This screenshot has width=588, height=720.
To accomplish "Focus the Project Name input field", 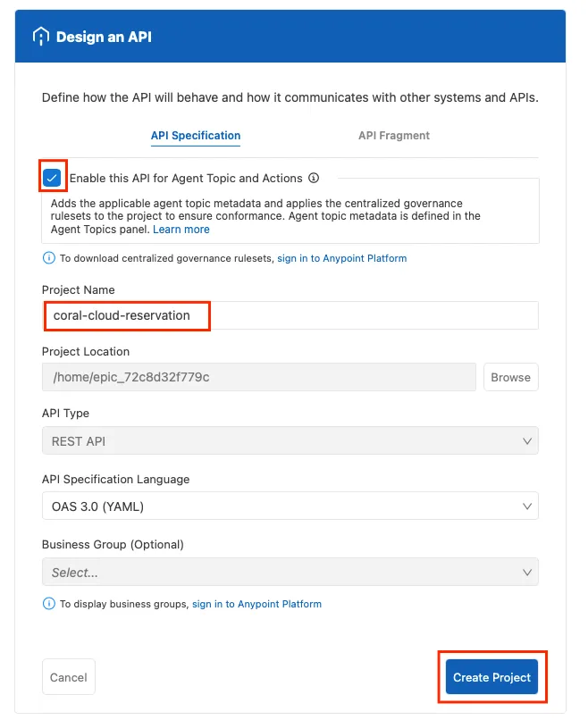I will (x=290, y=315).
